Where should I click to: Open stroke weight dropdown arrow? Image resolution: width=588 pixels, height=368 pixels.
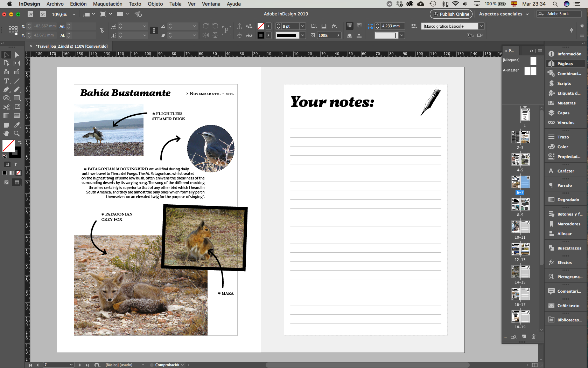pos(303,26)
